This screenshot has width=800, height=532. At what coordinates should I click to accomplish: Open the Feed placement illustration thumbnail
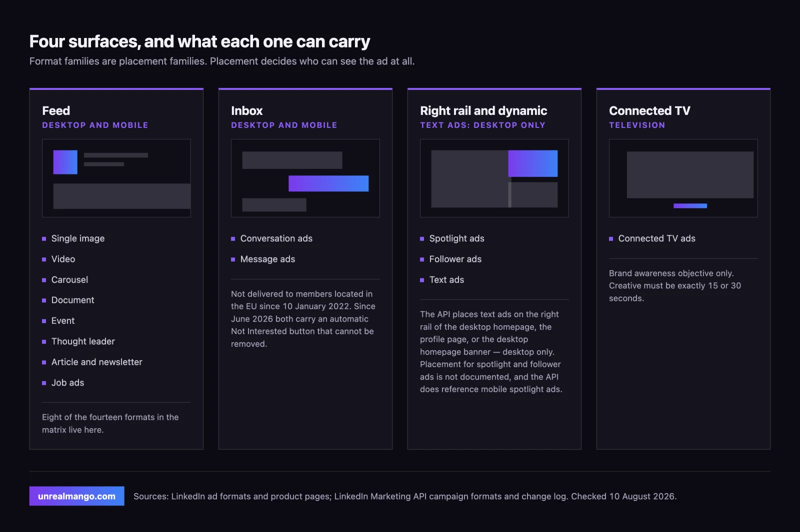(116, 178)
